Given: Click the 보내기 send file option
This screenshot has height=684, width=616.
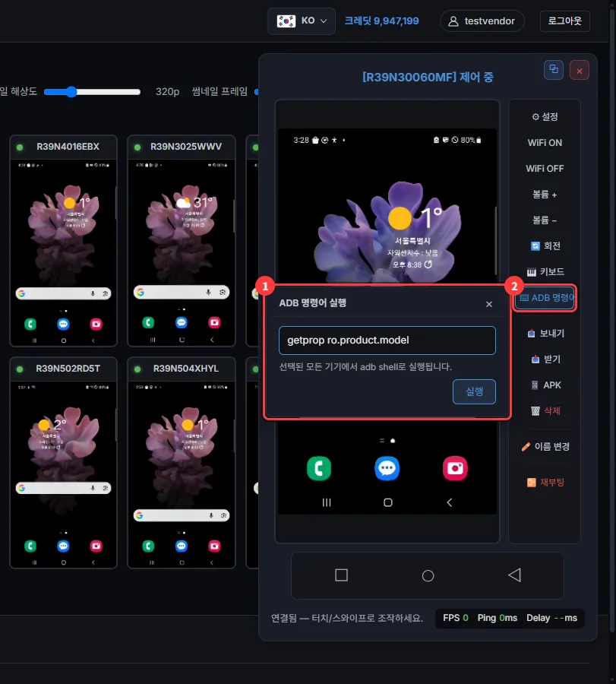Looking at the screenshot, I should [545, 334].
